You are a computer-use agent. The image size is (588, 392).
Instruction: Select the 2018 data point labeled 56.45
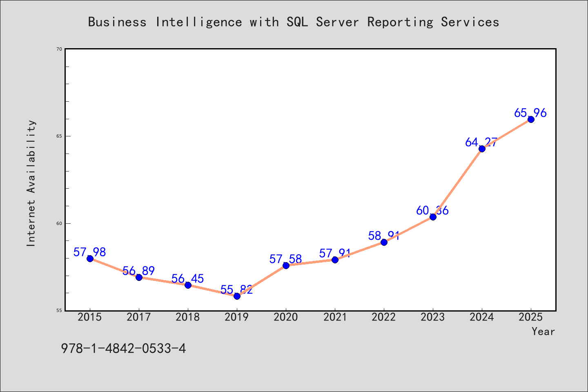(188, 285)
